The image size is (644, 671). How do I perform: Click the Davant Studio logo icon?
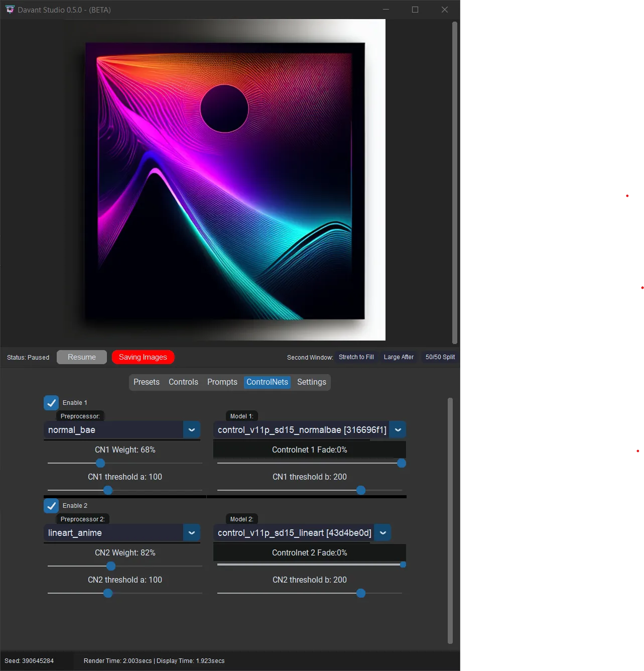click(10, 9)
